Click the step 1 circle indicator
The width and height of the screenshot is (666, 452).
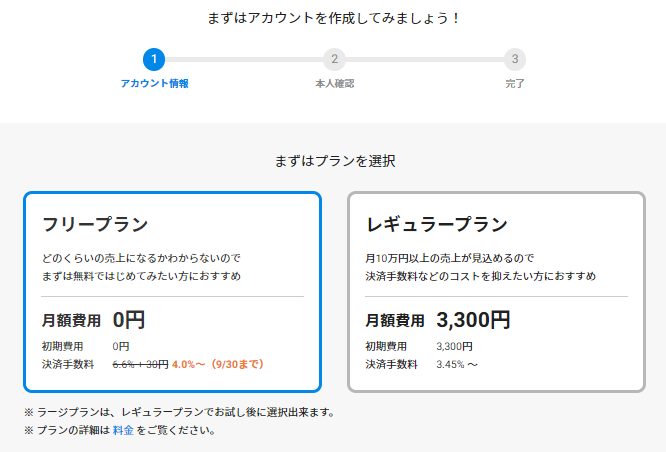click(x=154, y=59)
